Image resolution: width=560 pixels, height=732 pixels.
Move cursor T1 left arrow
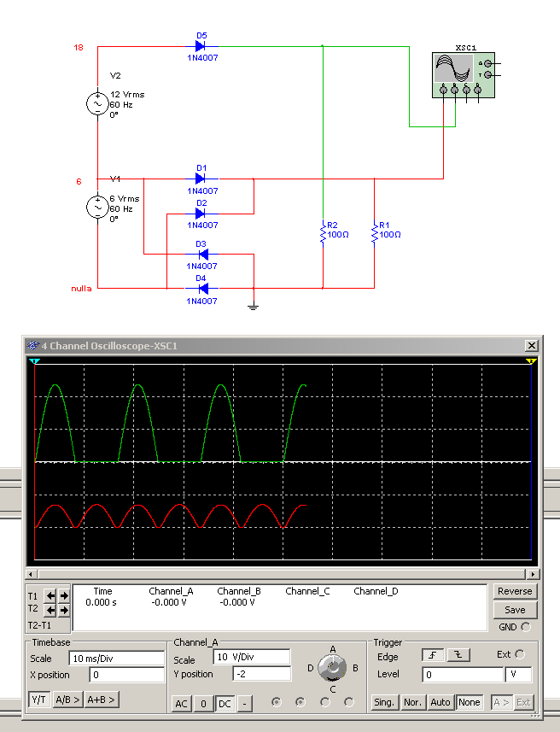pos(50,595)
